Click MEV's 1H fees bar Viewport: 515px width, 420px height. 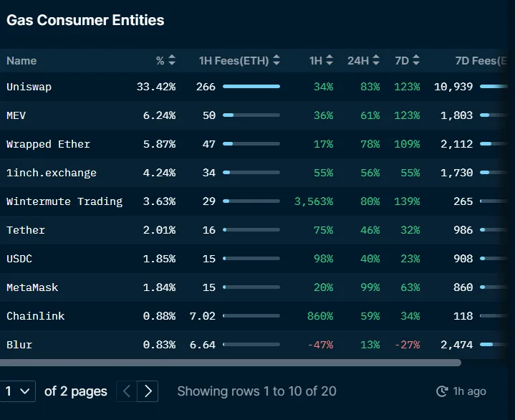251,115
